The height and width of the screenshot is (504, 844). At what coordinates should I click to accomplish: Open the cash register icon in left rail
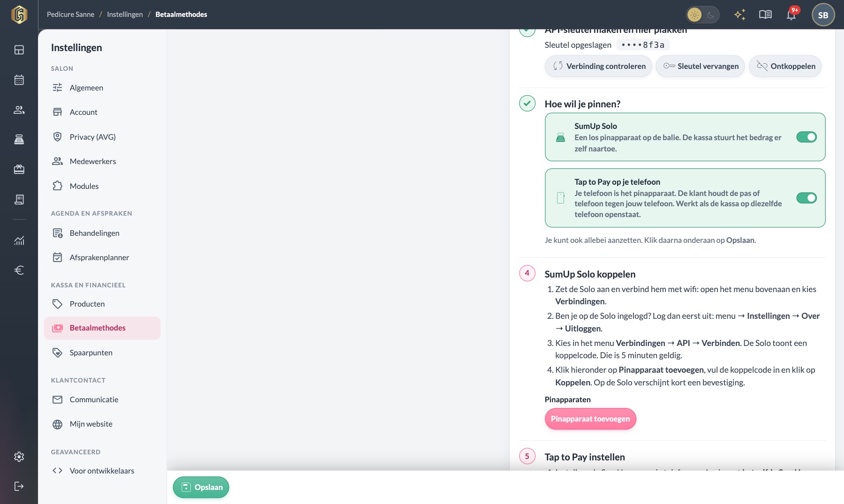click(19, 139)
